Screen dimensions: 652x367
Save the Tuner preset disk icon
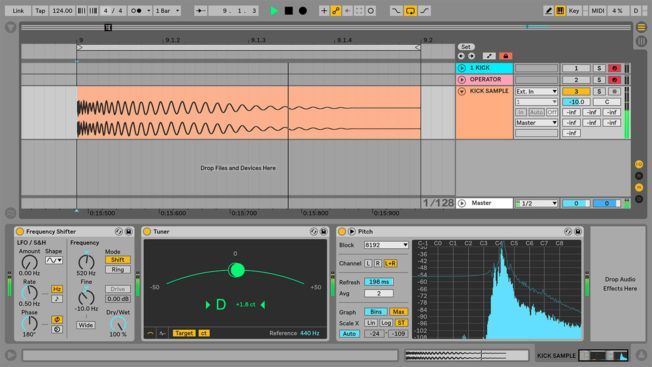click(324, 232)
